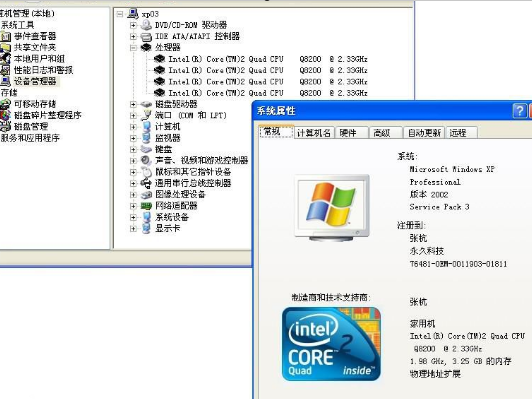532x399 pixels.
Task: Click the '永久科技' registered organization text
Action: 426,251
